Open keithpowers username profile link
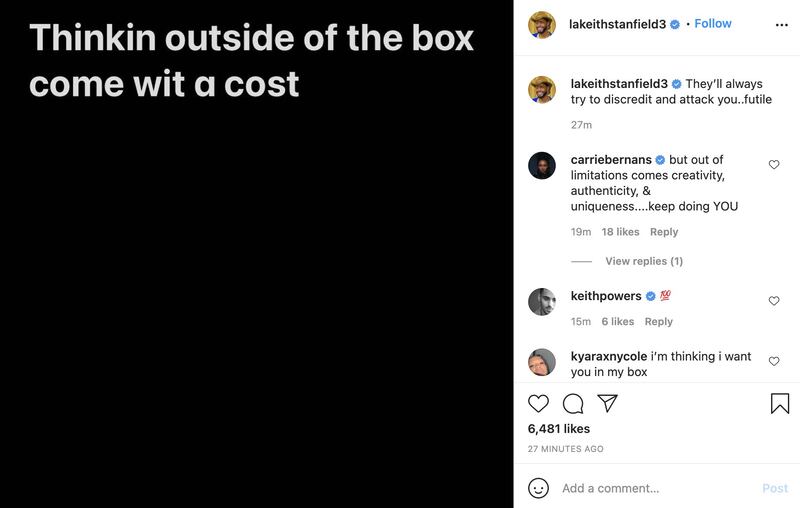This screenshot has height=508, width=800. tap(606, 296)
